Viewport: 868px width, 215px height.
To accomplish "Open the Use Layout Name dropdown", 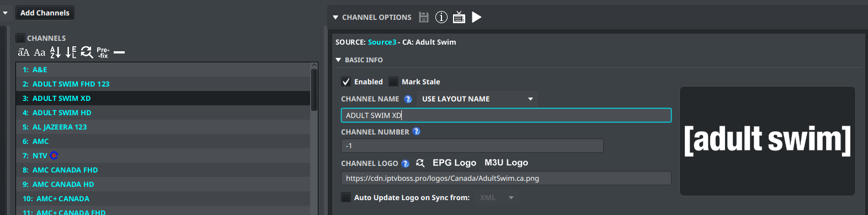I will click(478, 99).
